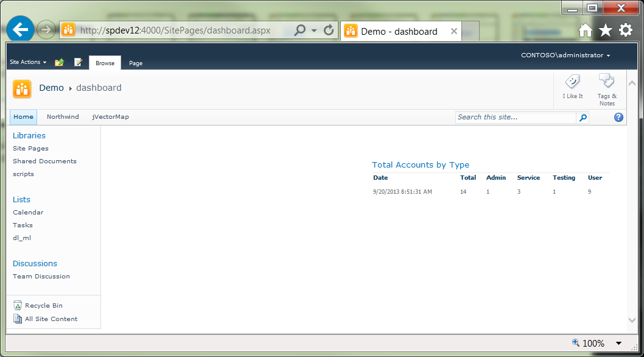Open the scripts library
The width and height of the screenshot is (644, 357).
23,174
